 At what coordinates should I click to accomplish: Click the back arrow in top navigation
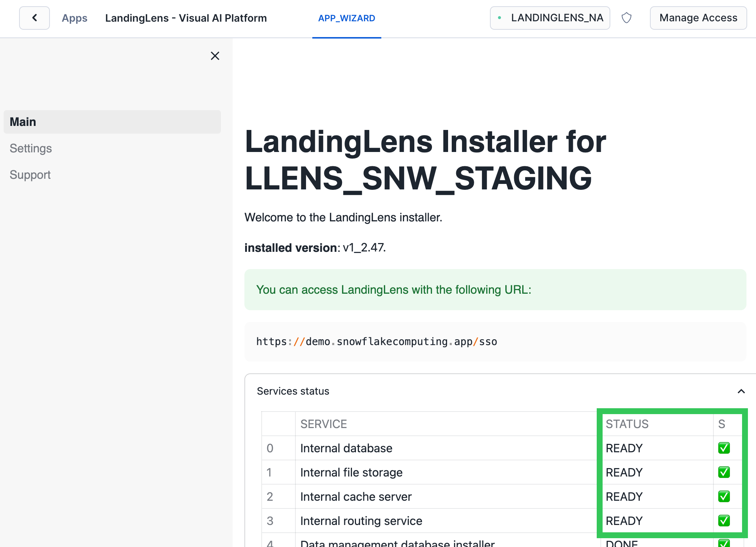[34, 18]
